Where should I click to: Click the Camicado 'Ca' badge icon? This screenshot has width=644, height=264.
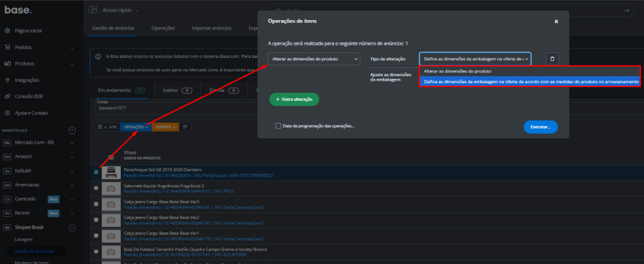(x=7, y=200)
